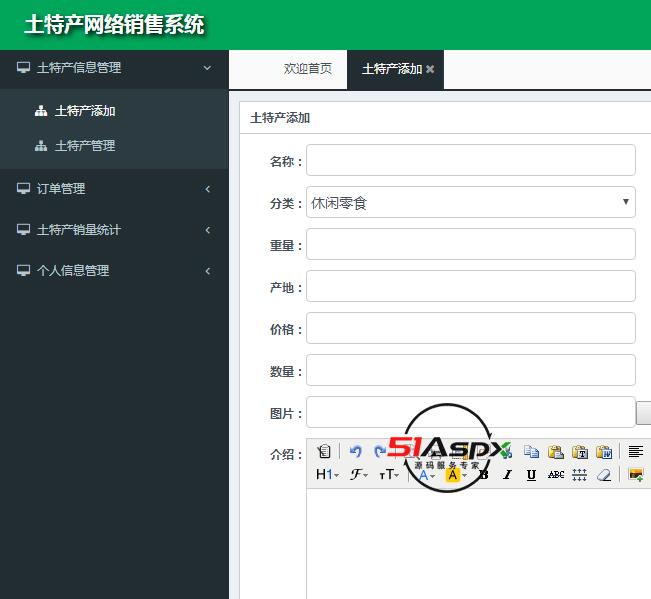The height and width of the screenshot is (599, 651).
Task: Focus the 名称 input field
Action: click(x=471, y=160)
